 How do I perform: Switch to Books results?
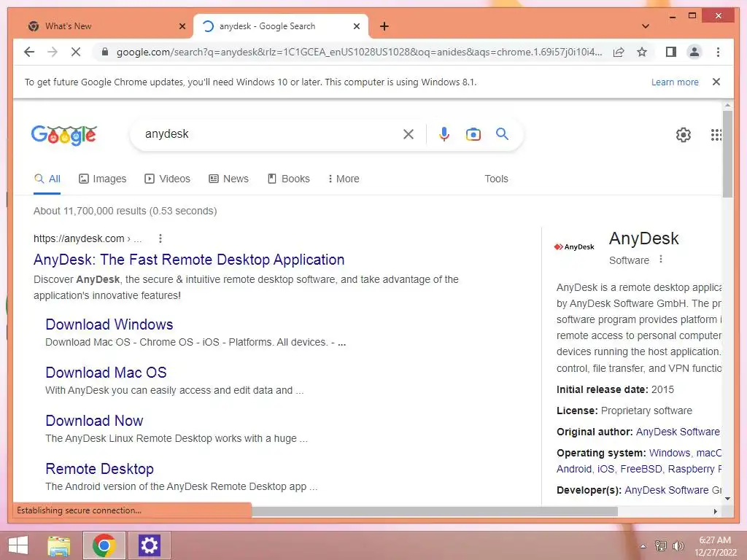coord(289,179)
